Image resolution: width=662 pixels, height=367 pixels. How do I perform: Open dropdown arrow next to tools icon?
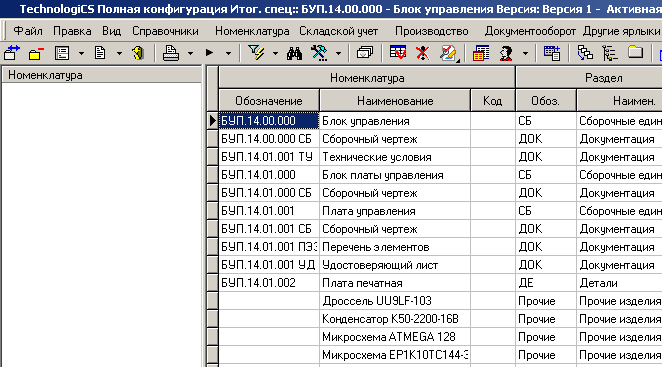338,54
